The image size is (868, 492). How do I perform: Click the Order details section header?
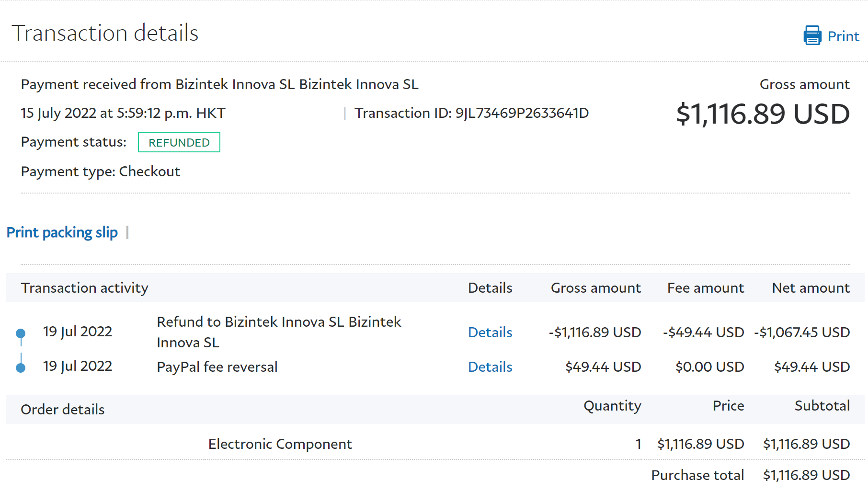(x=63, y=410)
